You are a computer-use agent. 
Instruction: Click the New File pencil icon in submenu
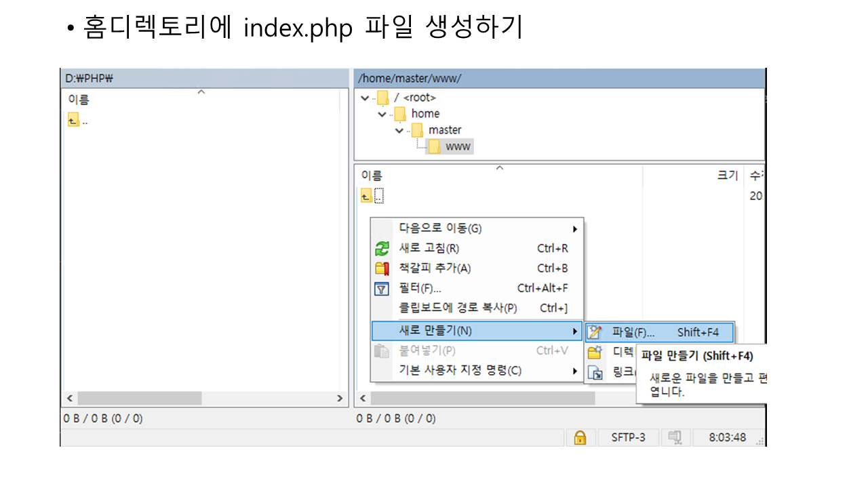(x=595, y=333)
